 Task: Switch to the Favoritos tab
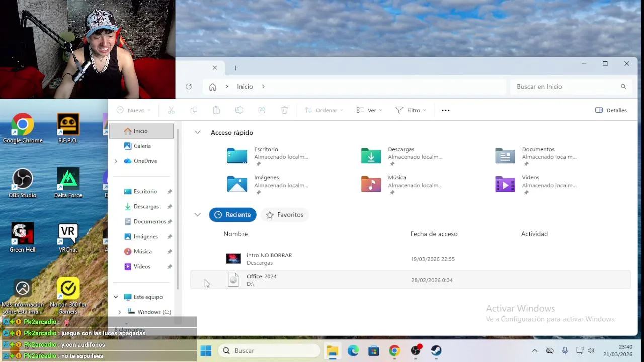(x=285, y=215)
